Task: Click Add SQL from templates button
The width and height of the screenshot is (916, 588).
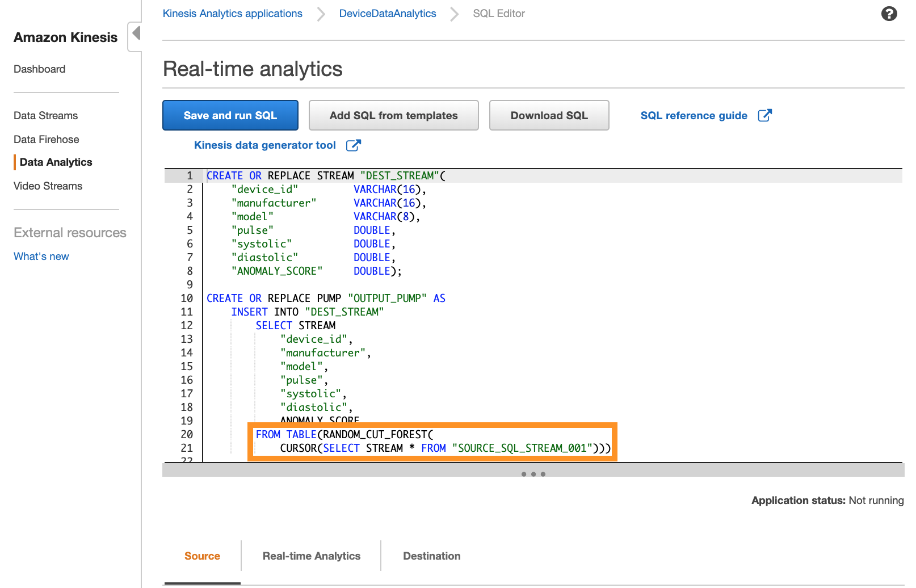Action: 394,115
